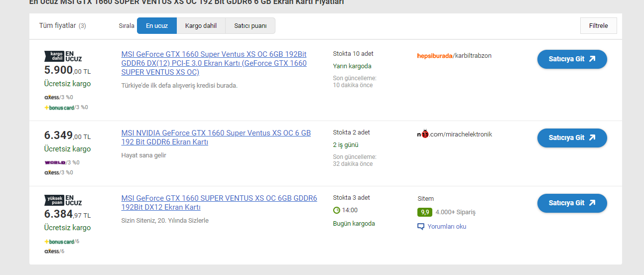Click the "Sitem" seller name
The height and width of the screenshot is (275, 644).
[x=425, y=198]
